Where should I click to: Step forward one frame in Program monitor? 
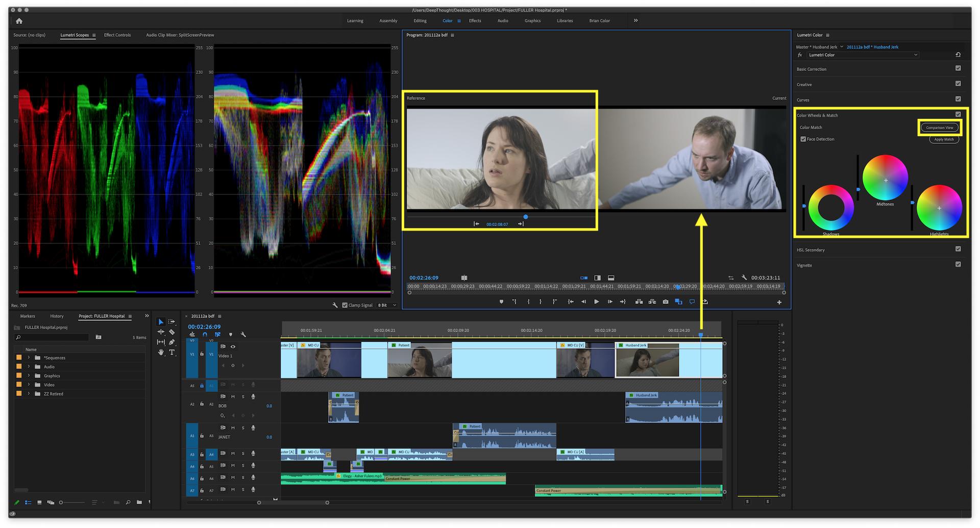[610, 301]
